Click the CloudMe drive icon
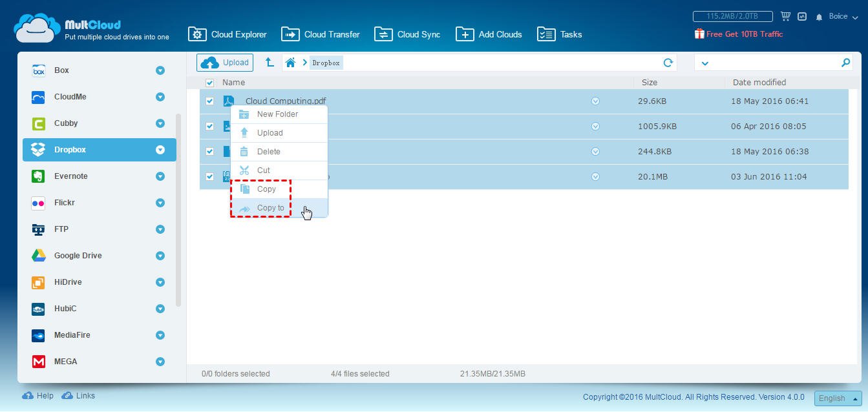 coord(38,97)
